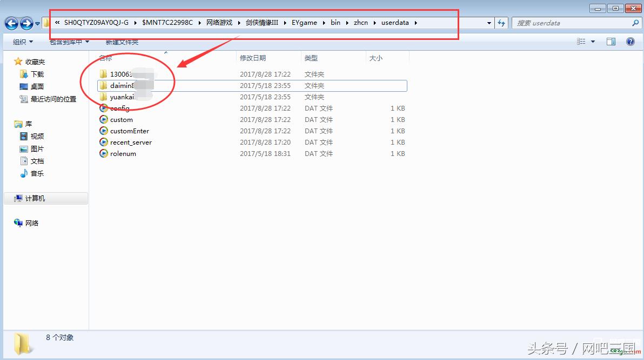This screenshot has width=644, height=360.
Task: Toggle the preview pane icon
Action: click(x=611, y=42)
